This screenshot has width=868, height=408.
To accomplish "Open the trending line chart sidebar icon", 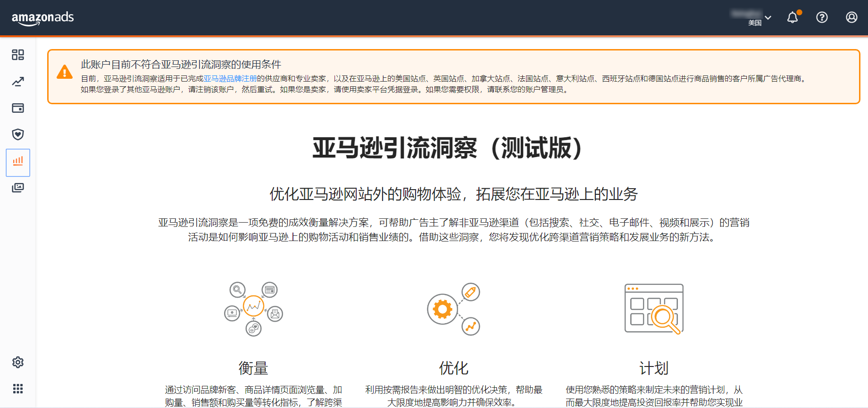I will (x=18, y=82).
